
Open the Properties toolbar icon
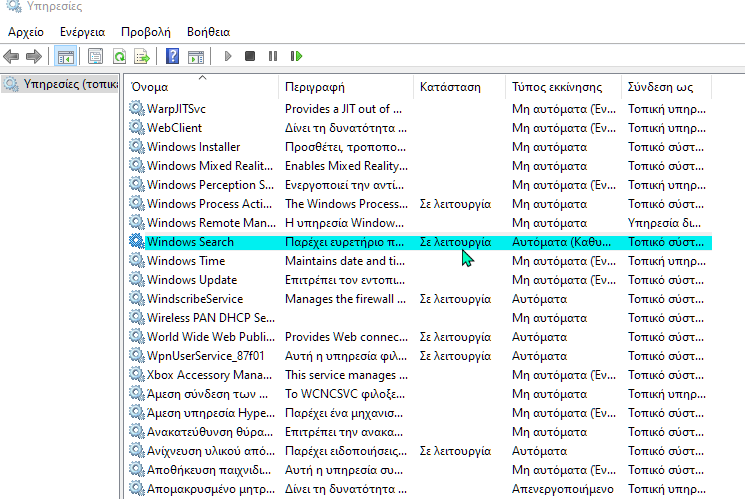click(x=95, y=57)
